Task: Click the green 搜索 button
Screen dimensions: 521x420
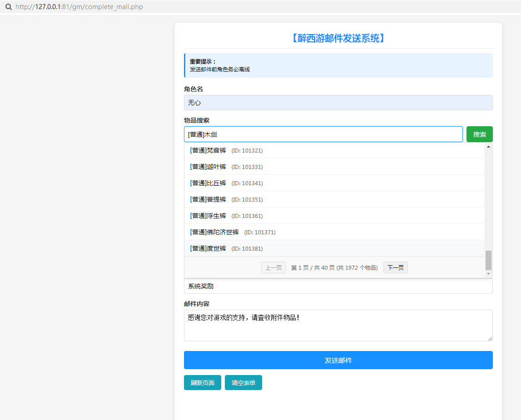Action: coord(480,134)
